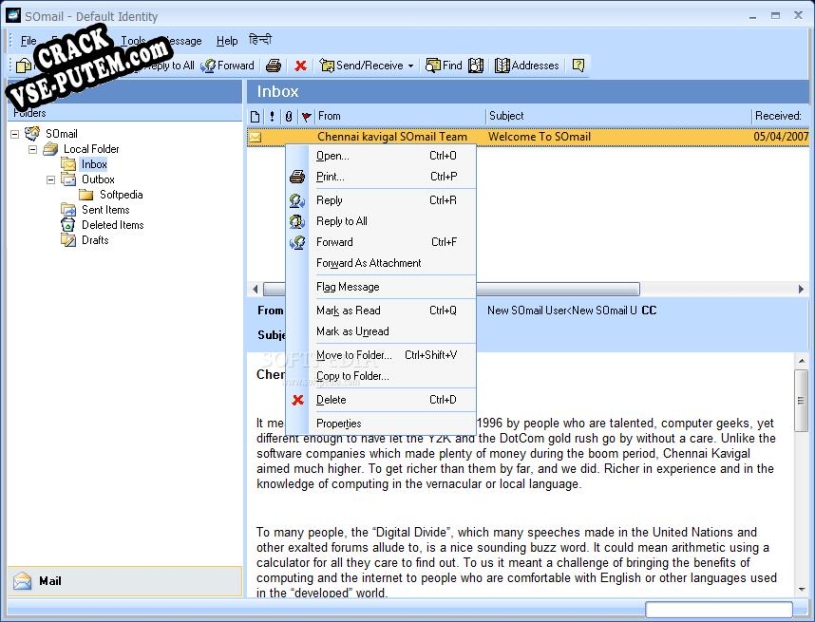Open the Help menu

pyautogui.click(x=227, y=41)
